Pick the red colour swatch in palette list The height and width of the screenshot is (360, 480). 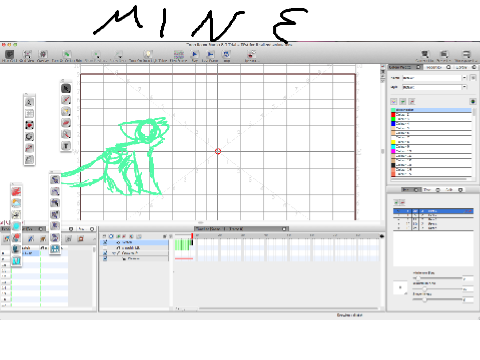pyautogui.click(x=393, y=115)
